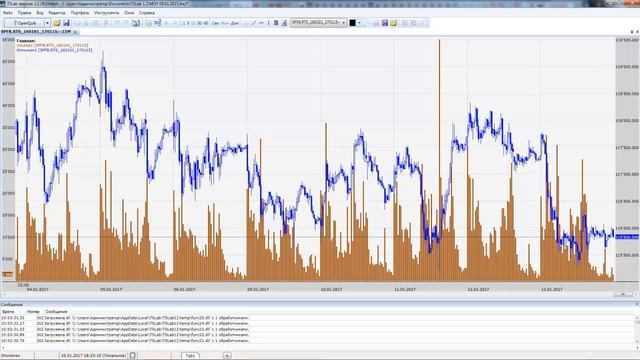Click the chart scrollbar left arrow
Image resolution: width=640 pixels, height=360 pixels.
tap(4, 294)
